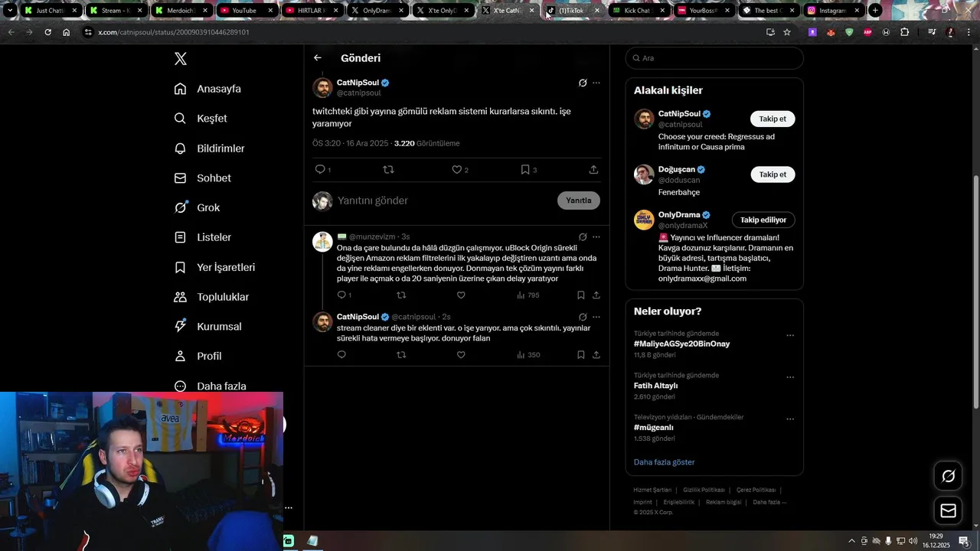This screenshot has width=980, height=551.
Task: Open taskbar volume control
Action: [x=913, y=541]
